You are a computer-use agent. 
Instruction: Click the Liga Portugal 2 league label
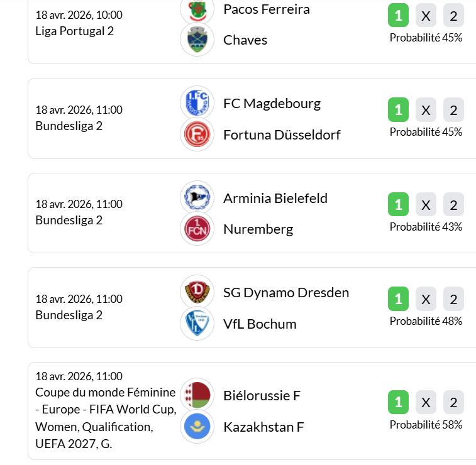coord(74,31)
